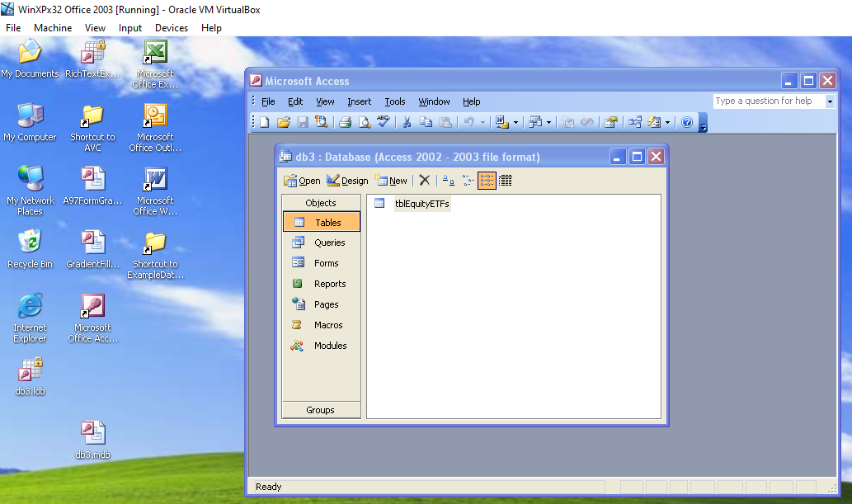The image size is (852, 504).
Task: Select Reports in the Objects bar
Action: pos(322,284)
